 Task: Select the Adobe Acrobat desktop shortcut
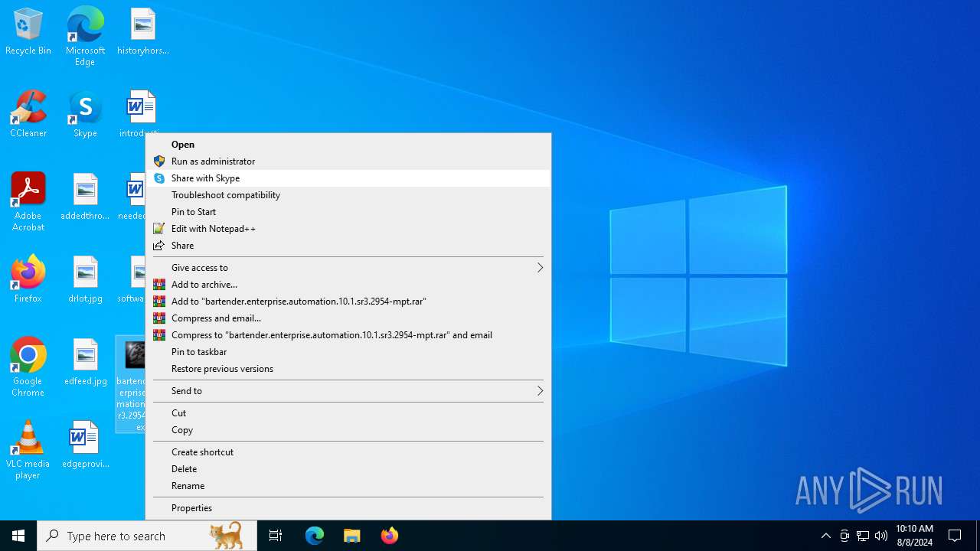(x=28, y=202)
